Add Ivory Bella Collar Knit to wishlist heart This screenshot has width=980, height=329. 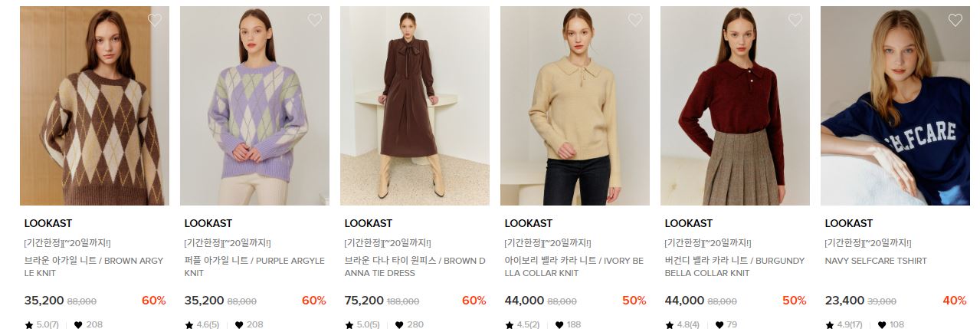click(635, 20)
